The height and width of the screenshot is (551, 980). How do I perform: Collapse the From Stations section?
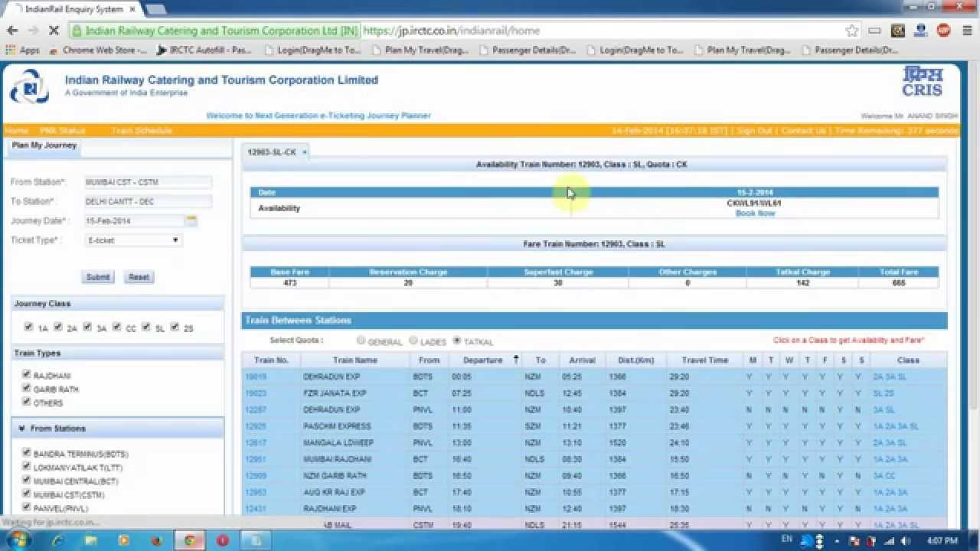tap(21, 429)
